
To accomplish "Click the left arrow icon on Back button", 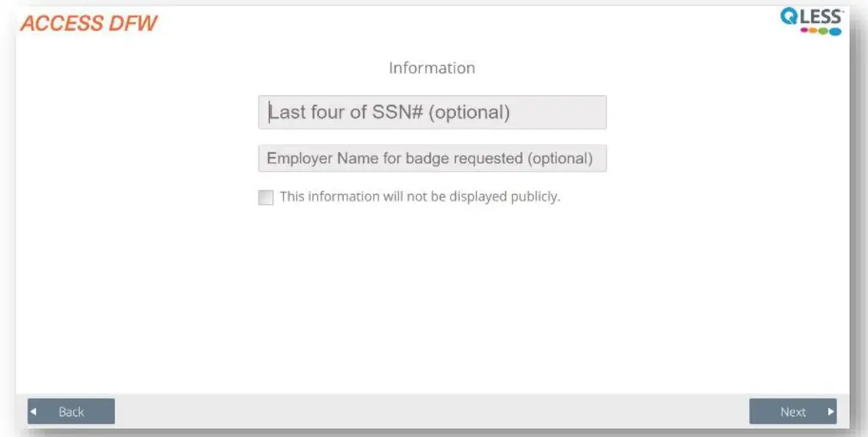I will click(33, 412).
